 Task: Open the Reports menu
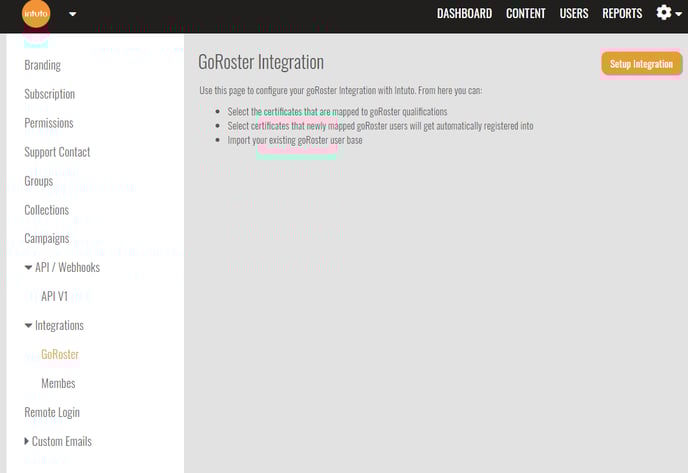tap(622, 14)
